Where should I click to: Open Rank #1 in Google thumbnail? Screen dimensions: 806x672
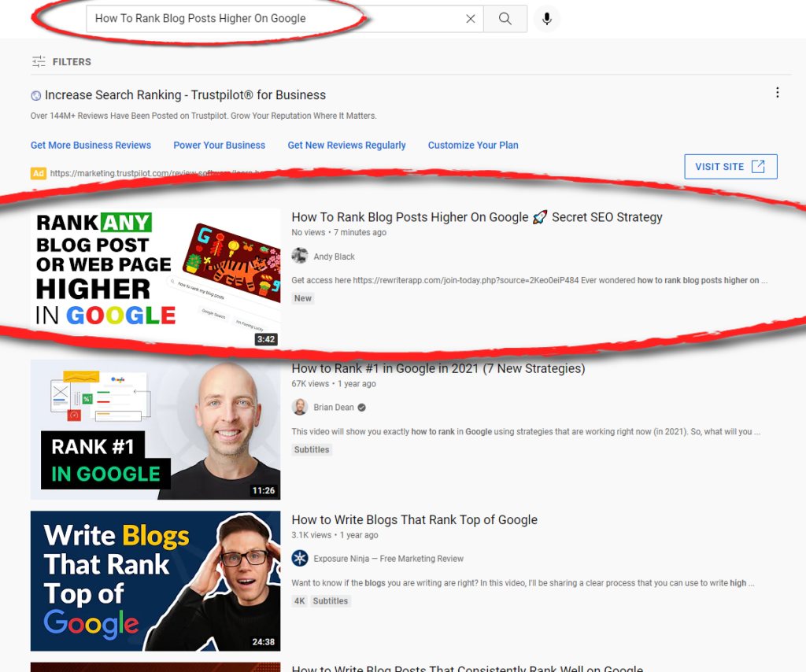click(155, 430)
